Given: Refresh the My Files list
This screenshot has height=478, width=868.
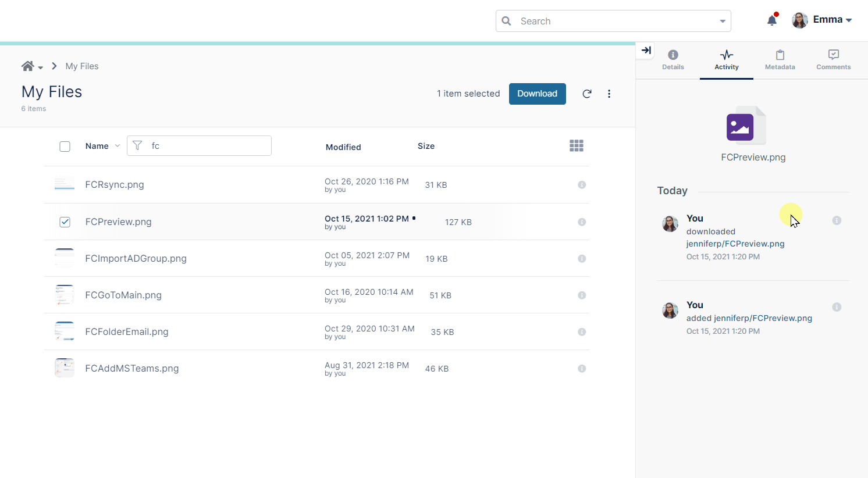Looking at the screenshot, I should (587, 94).
